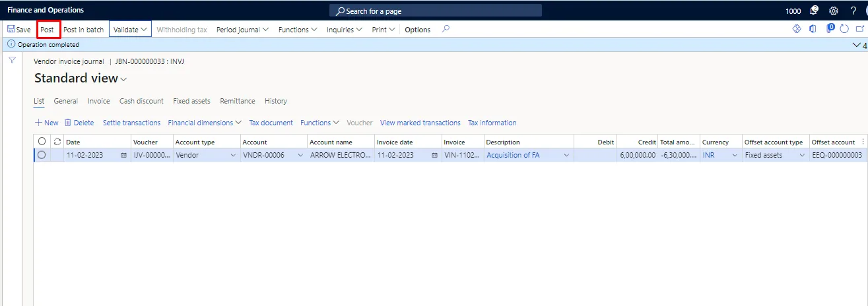Post the vendor invoice journal
Screen dimensions: 868x306
(47, 30)
